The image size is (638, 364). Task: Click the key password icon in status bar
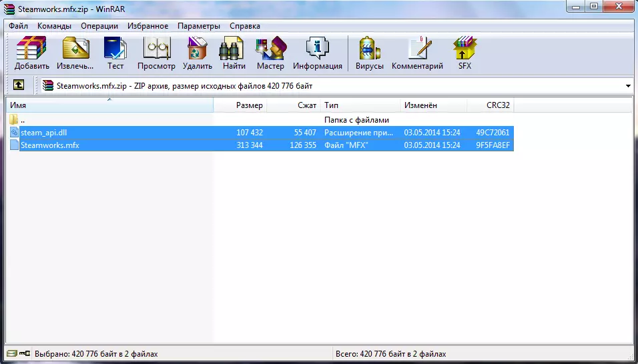click(25, 354)
